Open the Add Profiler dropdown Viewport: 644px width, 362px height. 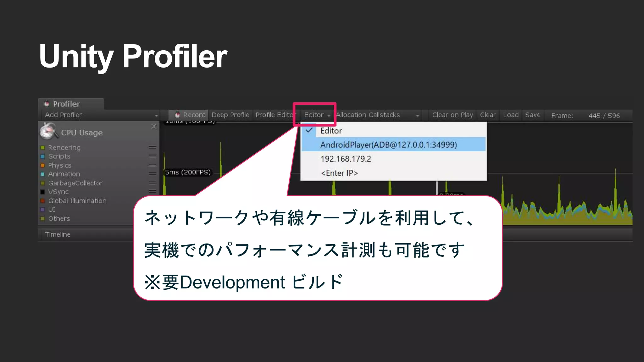coord(101,115)
